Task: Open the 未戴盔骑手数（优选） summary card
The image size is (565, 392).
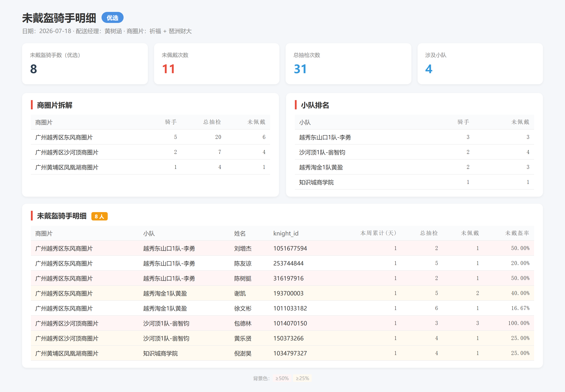Action: click(85, 64)
